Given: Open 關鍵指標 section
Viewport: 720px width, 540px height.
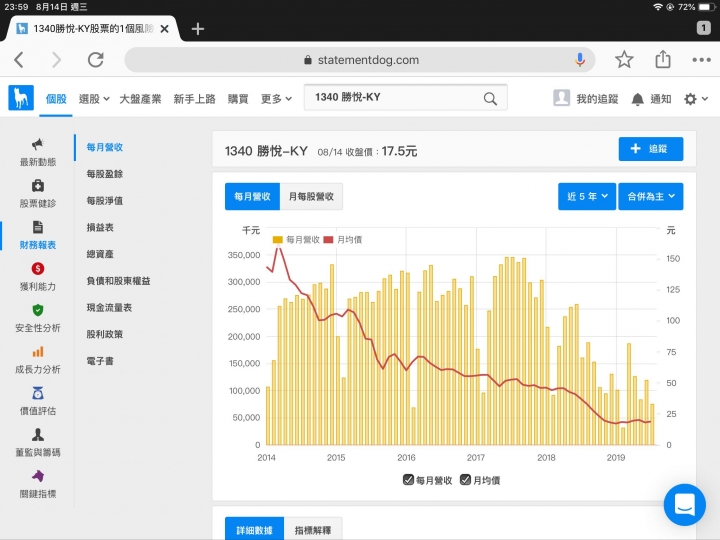Looking at the screenshot, I should click(x=38, y=484).
